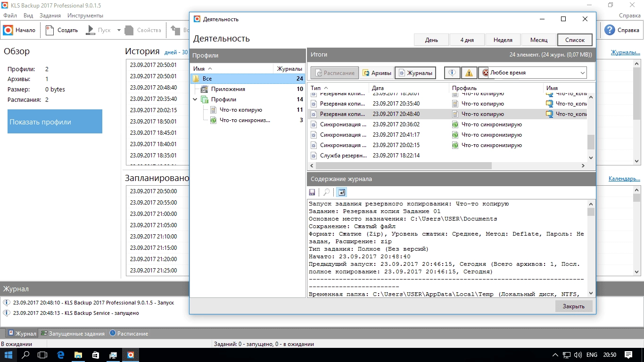The width and height of the screenshot is (644, 362).
Task: Sort by the Журналы column in profiles panel
Action: point(289,69)
